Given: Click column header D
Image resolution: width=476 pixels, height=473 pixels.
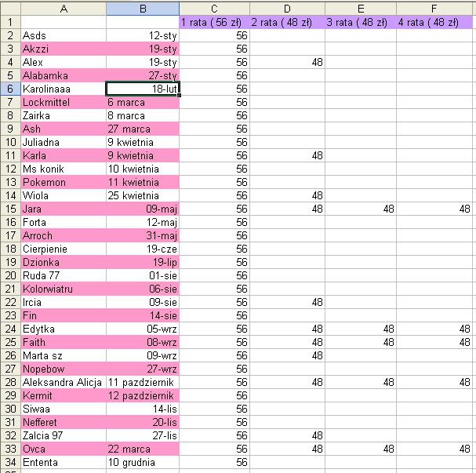Looking at the screenshot, I should (x=287, y=8).
